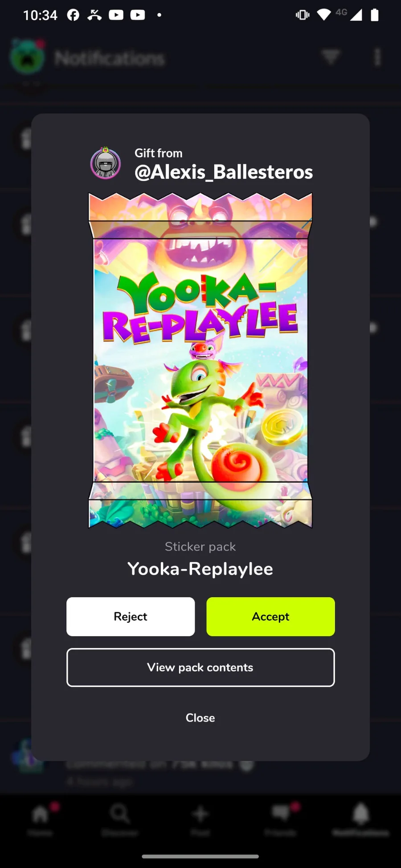Go to Home tab
Screen dimensions: 401x868
(40, 819)
